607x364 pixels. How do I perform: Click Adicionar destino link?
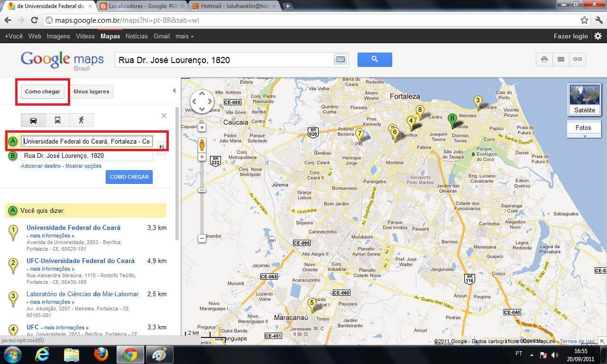coord(41,166)
